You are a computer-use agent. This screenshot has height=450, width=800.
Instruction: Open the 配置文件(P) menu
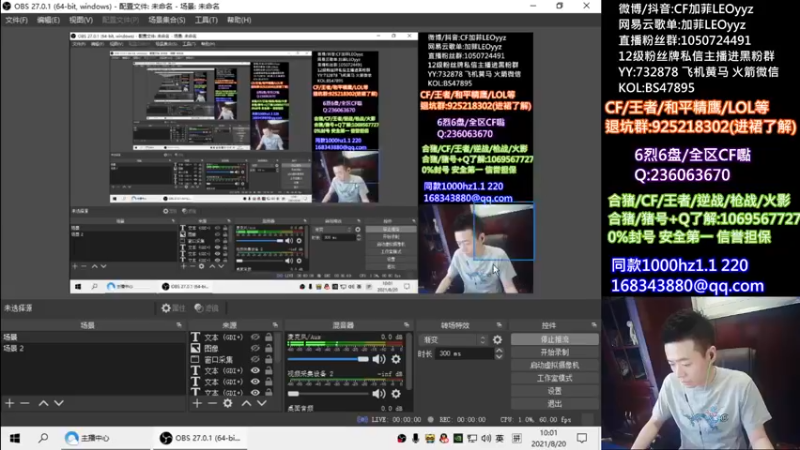(x=120, y=20)
